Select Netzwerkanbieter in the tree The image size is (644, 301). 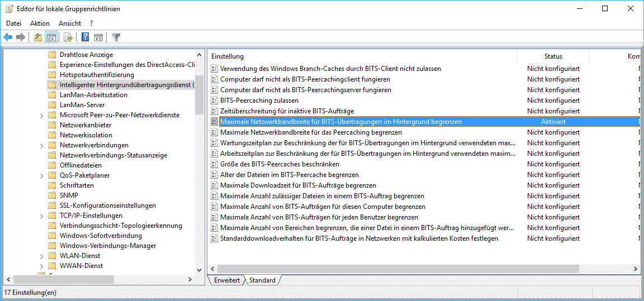tap(86, 125)
